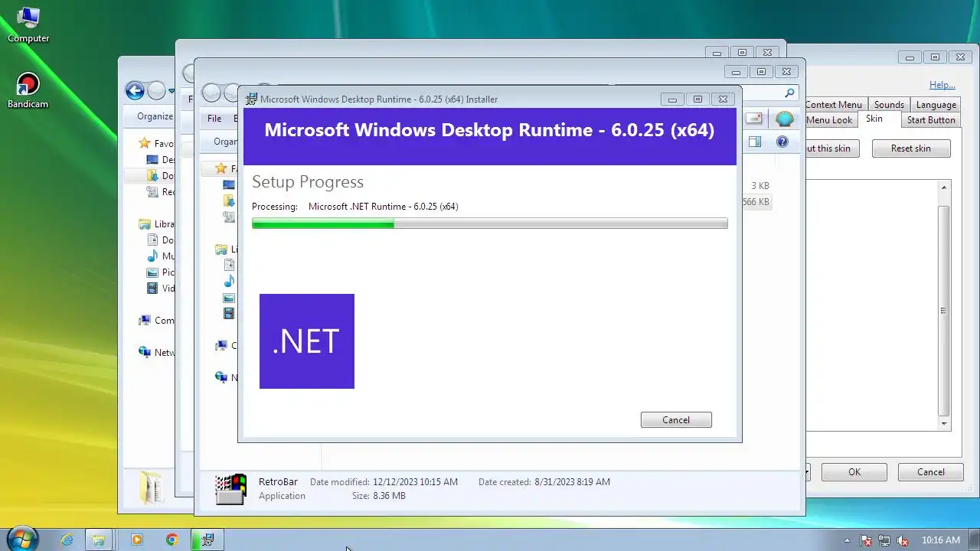
Task: Open the clock showing 10:16 AM
Action: coord(941,540)
